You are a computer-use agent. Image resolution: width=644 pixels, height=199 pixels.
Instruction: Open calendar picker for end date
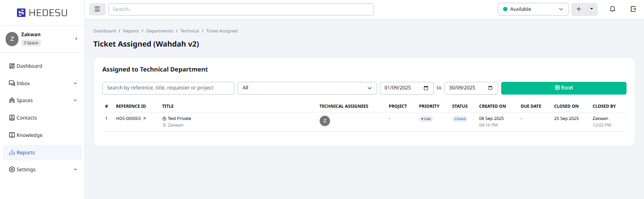[x=490, y=88]
